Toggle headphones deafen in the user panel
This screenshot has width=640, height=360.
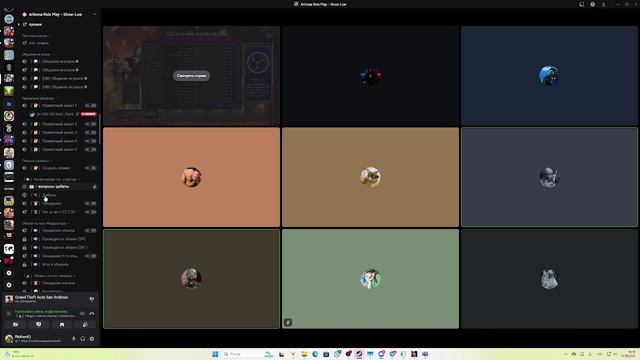tap(83, 339)
